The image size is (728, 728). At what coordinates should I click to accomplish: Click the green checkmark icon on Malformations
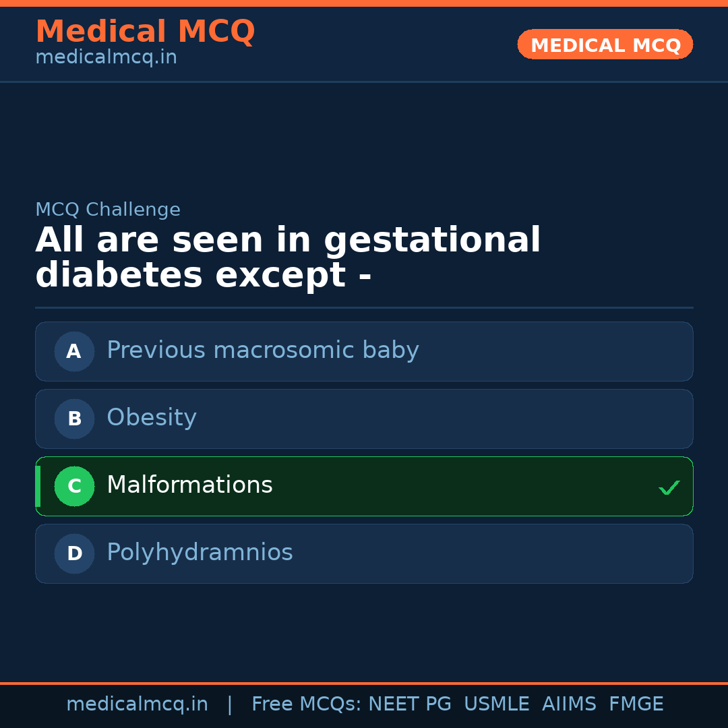click(669, 487)
